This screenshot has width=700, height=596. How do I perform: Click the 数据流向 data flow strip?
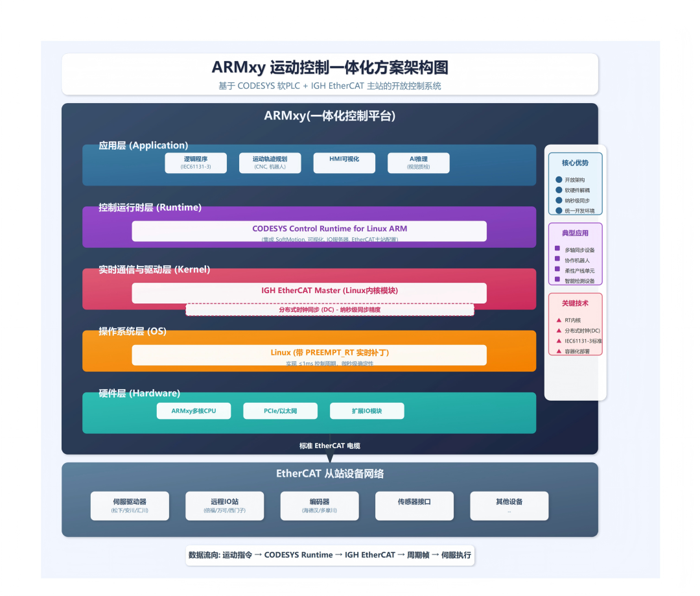[x=329, y=555]
